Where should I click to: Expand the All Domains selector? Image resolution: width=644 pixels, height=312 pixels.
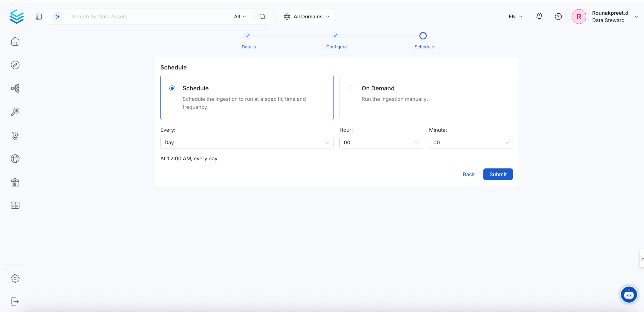(307, 16)
